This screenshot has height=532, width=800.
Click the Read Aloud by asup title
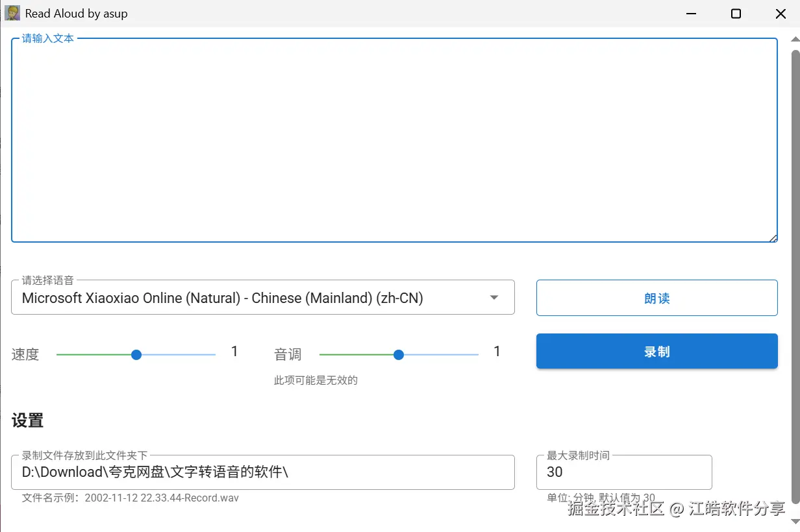tap(77, 13)
